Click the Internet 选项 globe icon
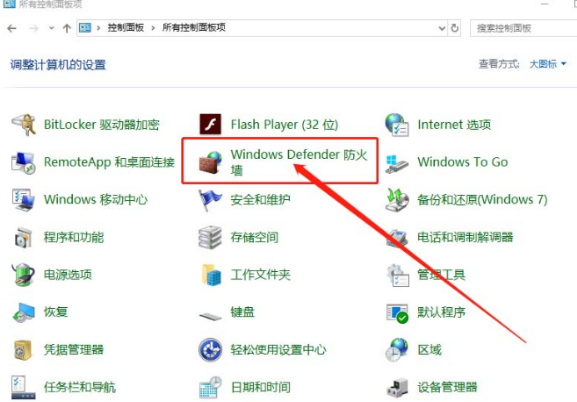The height and width of the screenshot is (402, 577). point(397,124)
